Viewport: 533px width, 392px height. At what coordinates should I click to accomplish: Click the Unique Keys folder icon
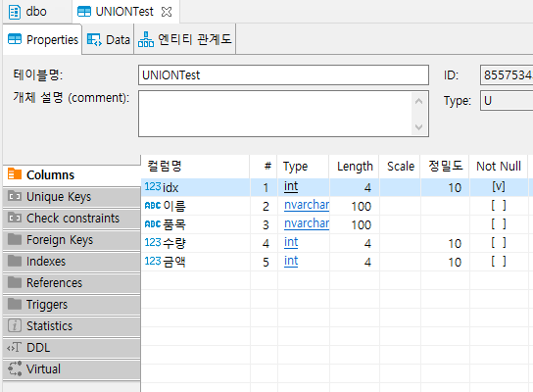(x=15, y=196)
